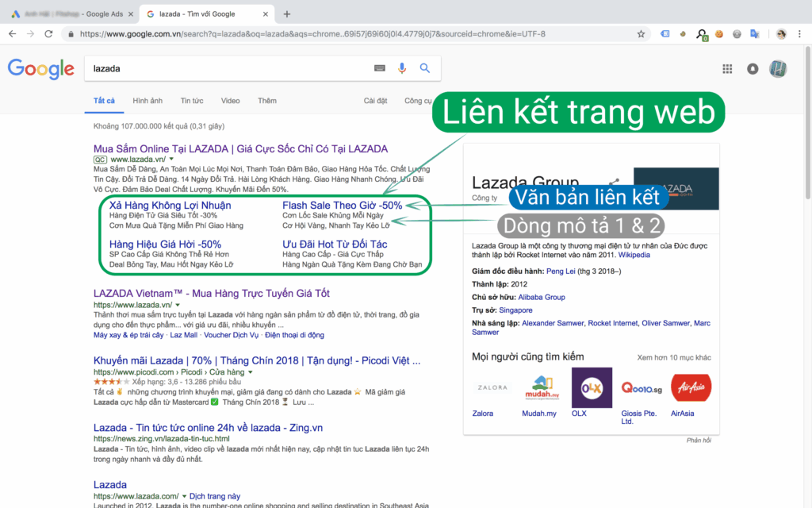Click the OLX thumbnail

(592, 387)
